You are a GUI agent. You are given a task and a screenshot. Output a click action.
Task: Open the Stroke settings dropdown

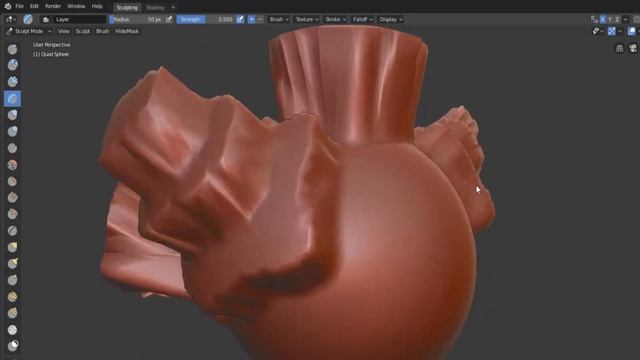(x=335, y=19)
